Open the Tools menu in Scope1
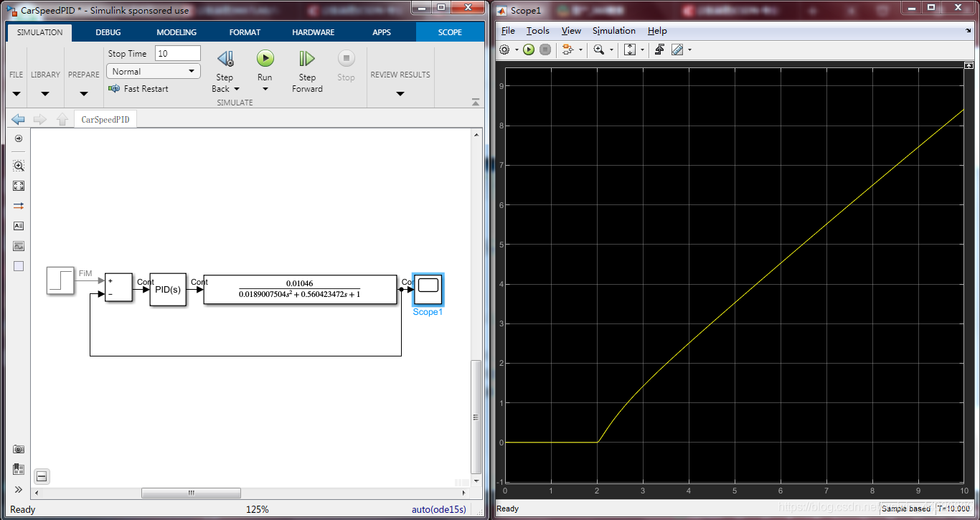The height and width of the screenshot is (520, 980). pyautogui.click(x=537, y=31)
